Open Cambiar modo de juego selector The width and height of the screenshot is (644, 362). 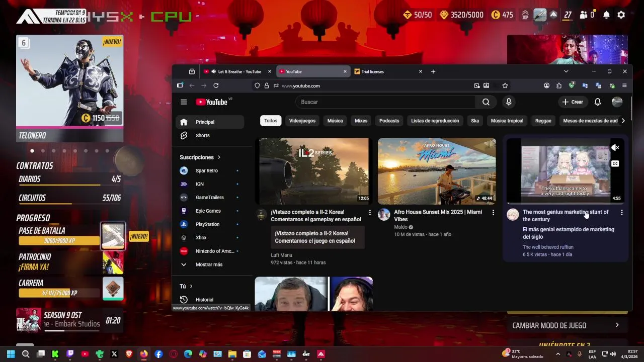pos(567,325)
